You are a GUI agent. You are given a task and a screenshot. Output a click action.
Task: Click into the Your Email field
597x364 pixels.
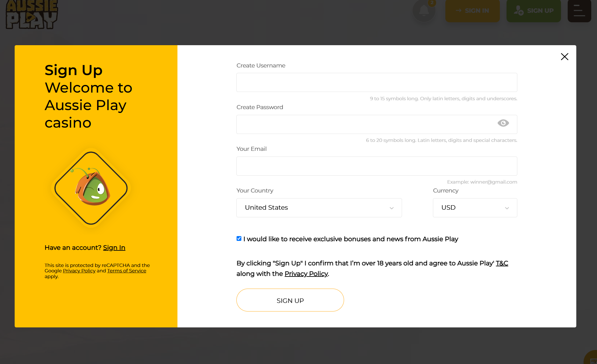pyautogui.click(x=377, y=166)
